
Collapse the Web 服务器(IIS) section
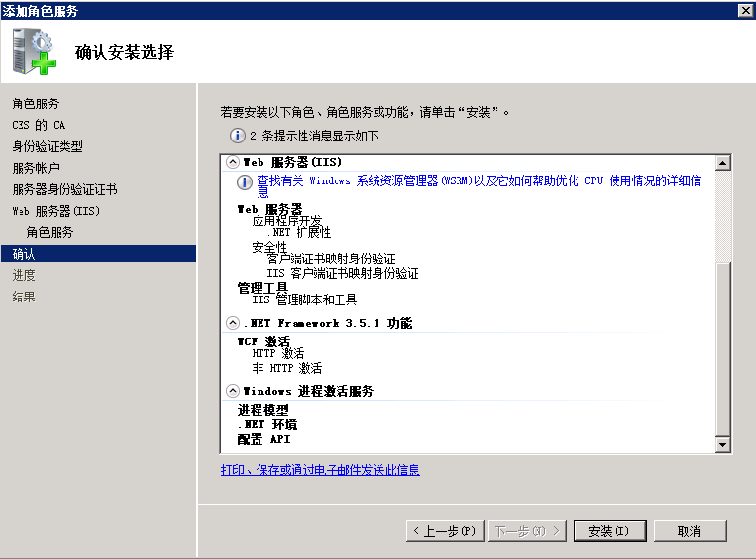233,162
